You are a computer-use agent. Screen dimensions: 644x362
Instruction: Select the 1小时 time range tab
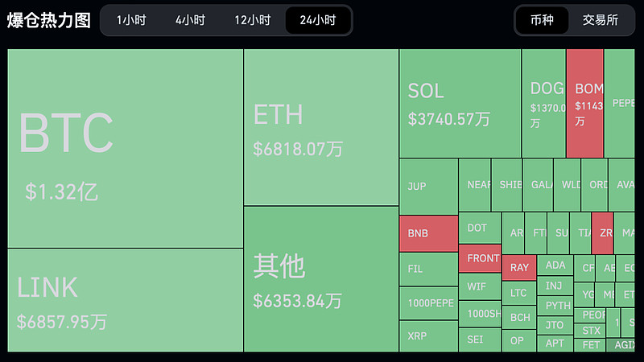click(x=131, y=20)
